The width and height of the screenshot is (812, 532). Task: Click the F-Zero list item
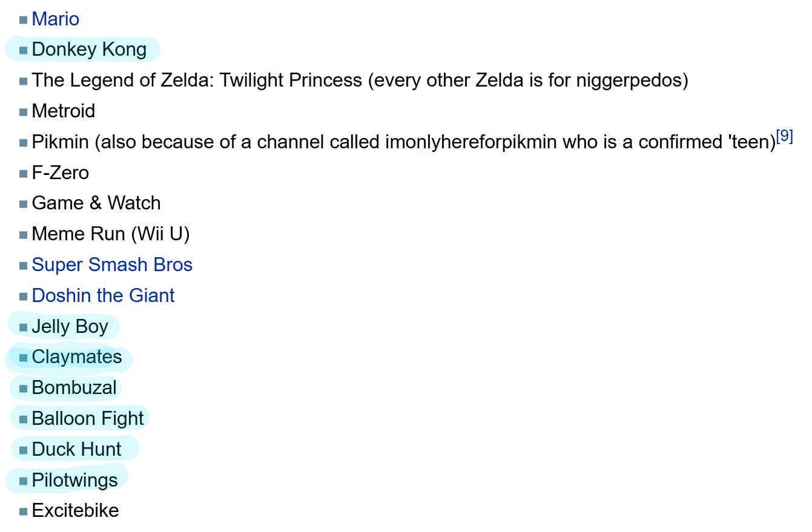pos(61,173)
